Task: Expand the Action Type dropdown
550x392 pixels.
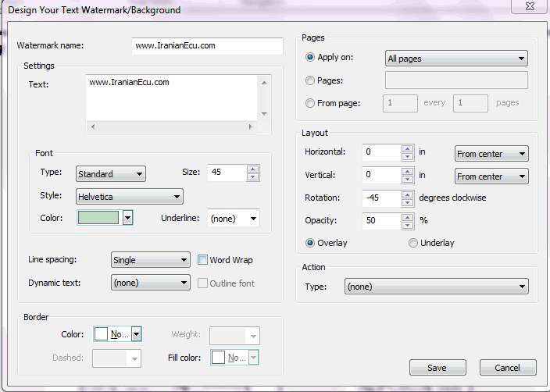Action: tap(436, 287)
